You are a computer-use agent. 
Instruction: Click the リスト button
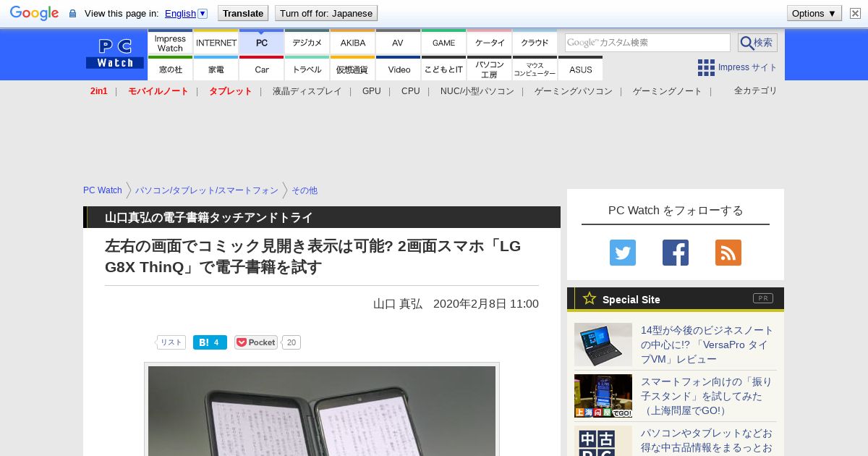click(x=171, y=342)
